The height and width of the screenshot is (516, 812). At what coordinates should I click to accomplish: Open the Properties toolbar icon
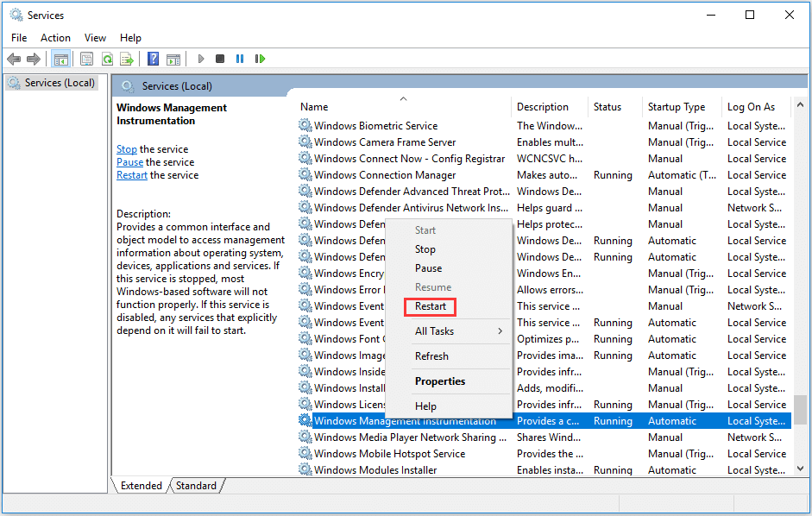pos(86,59)
